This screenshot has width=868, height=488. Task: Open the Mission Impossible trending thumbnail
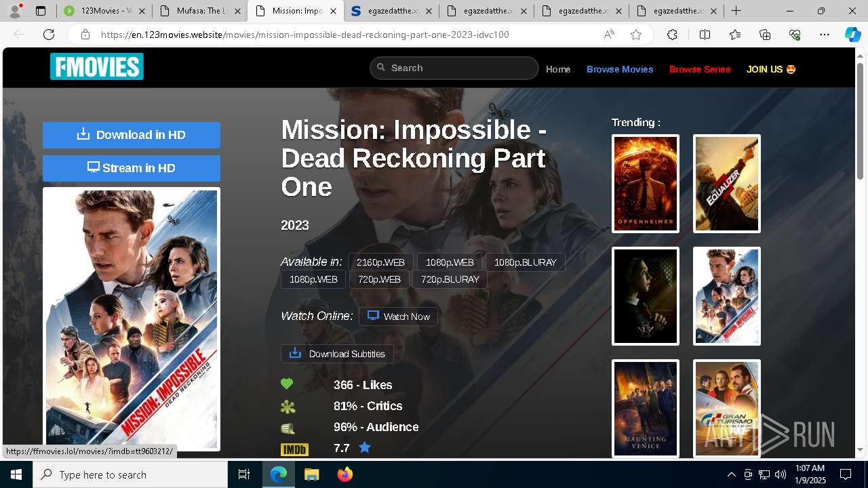coord(727,296)
